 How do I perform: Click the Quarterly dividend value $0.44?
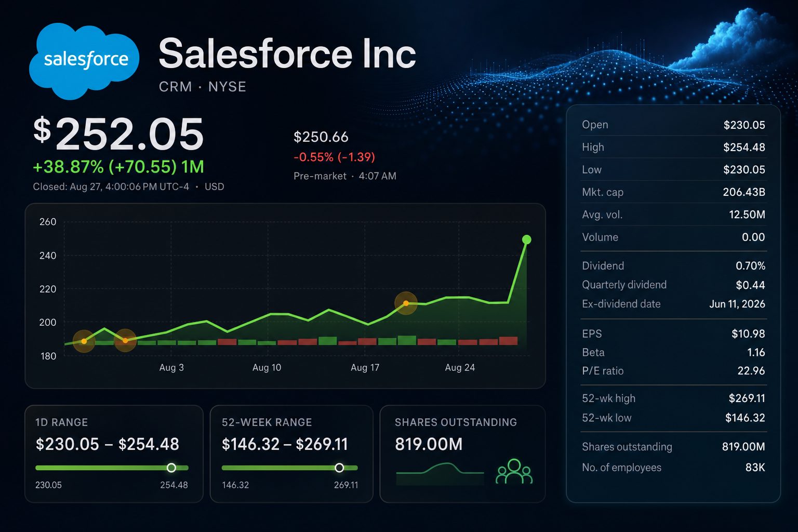[750, 285]
